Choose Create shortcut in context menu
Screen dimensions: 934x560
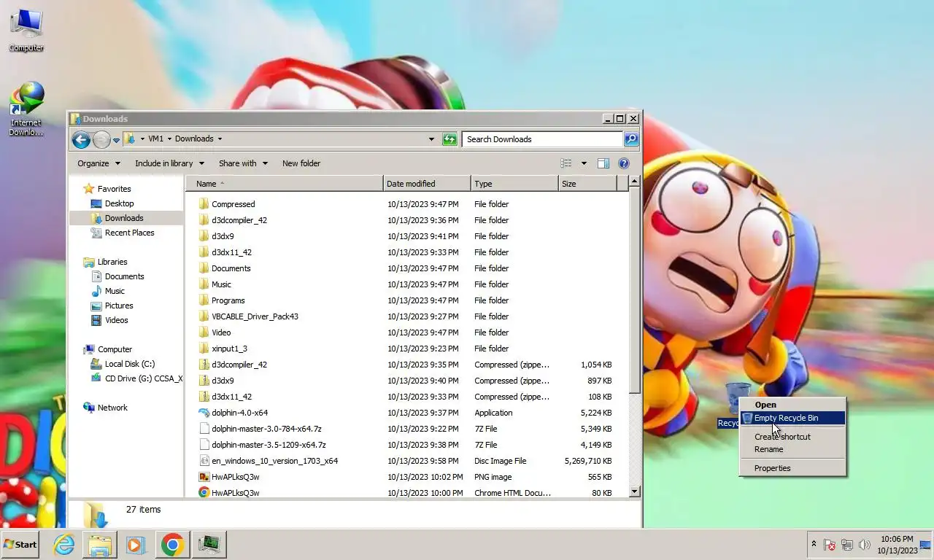[x=782, y=437]
